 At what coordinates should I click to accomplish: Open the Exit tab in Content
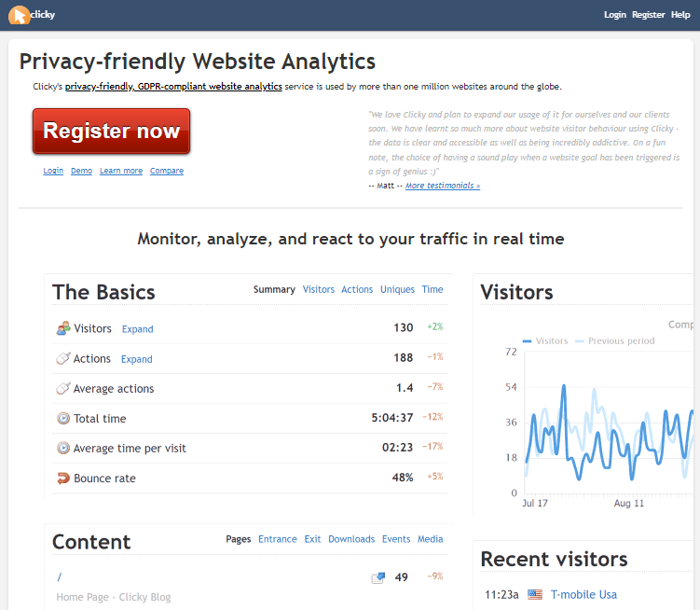tap(312, 539)
